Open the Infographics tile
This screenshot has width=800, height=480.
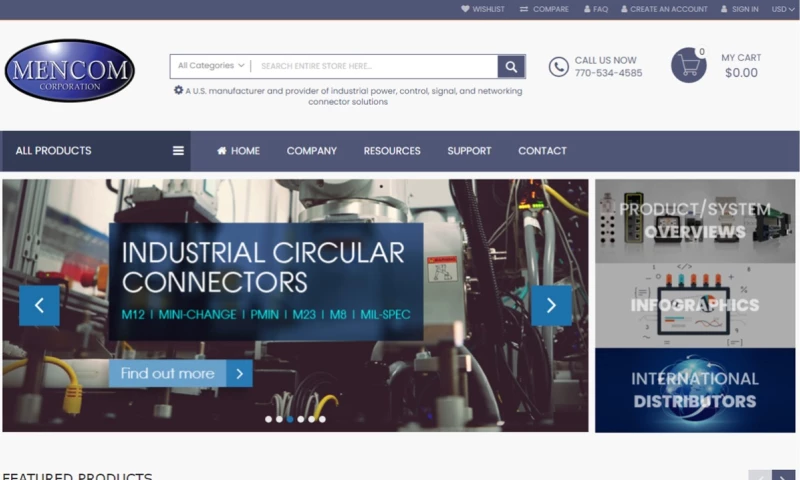[x=695, y=306]
